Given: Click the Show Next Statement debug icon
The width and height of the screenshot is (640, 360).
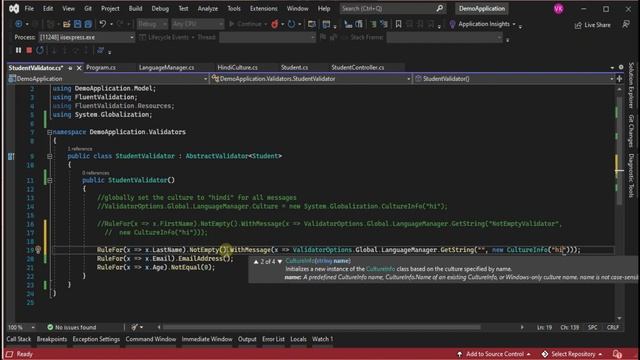Looking at the screenshot, I should point(53,50).
